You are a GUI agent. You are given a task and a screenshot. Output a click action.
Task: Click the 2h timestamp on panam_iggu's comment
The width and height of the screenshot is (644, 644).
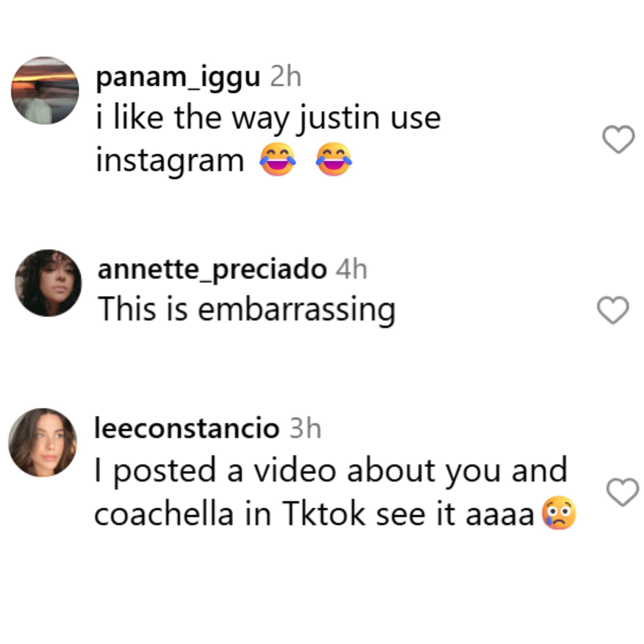285,78
